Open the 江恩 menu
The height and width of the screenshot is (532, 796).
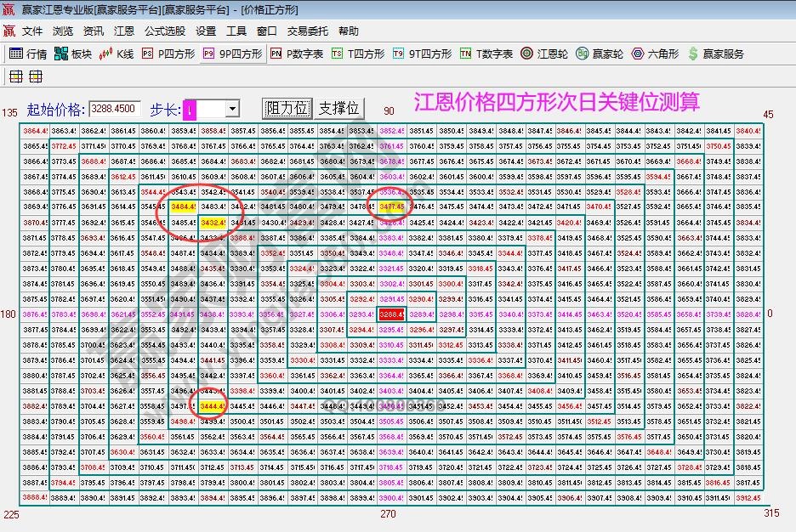(x=123, y=31)
